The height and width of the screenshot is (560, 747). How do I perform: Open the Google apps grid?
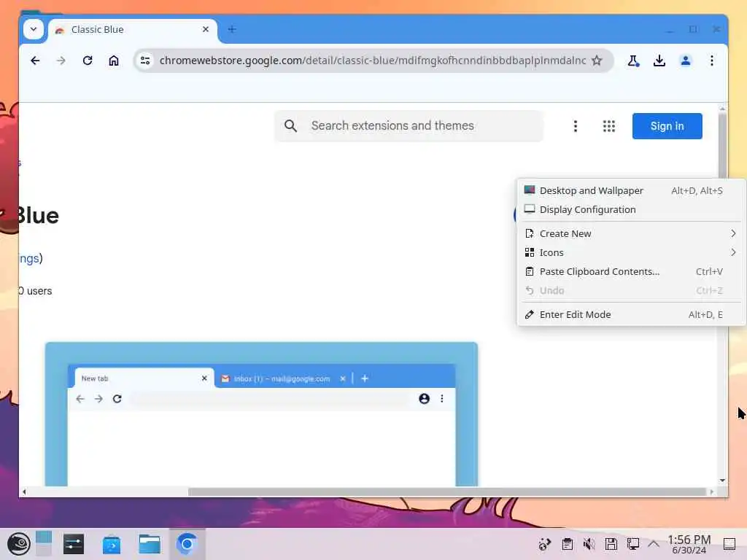pyautogui.click(x=609, y=125)
